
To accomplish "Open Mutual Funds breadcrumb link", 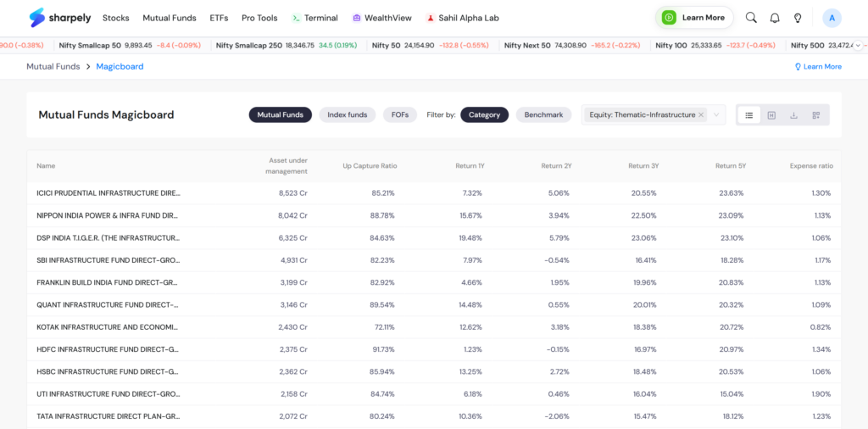I will (x=53, y=66).
